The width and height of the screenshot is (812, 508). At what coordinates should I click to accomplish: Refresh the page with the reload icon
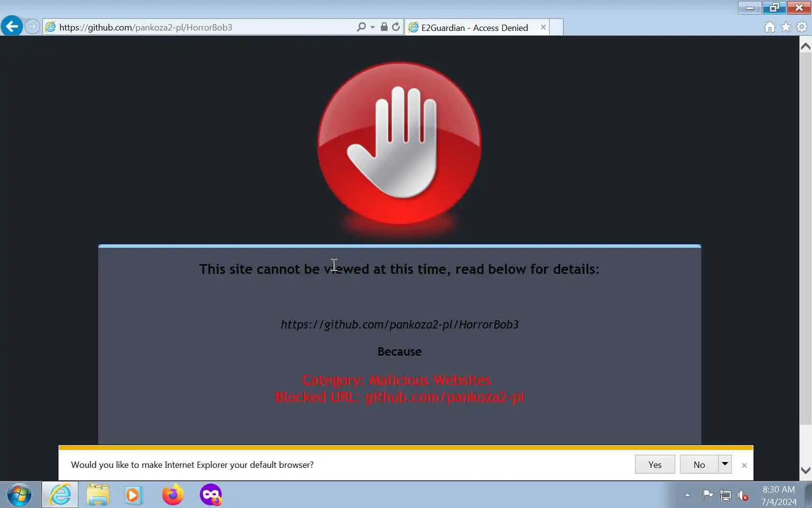pos(396,27)
